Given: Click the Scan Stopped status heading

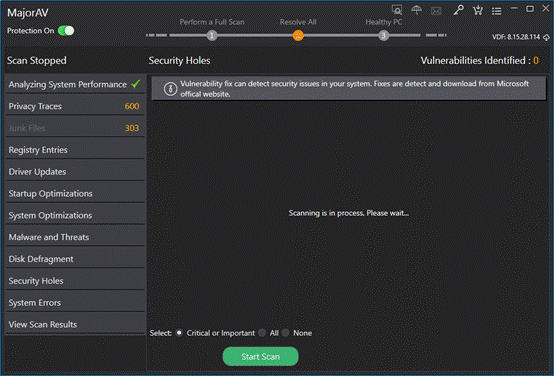Looking at the screenshot, I should click(x=37, y=61).
